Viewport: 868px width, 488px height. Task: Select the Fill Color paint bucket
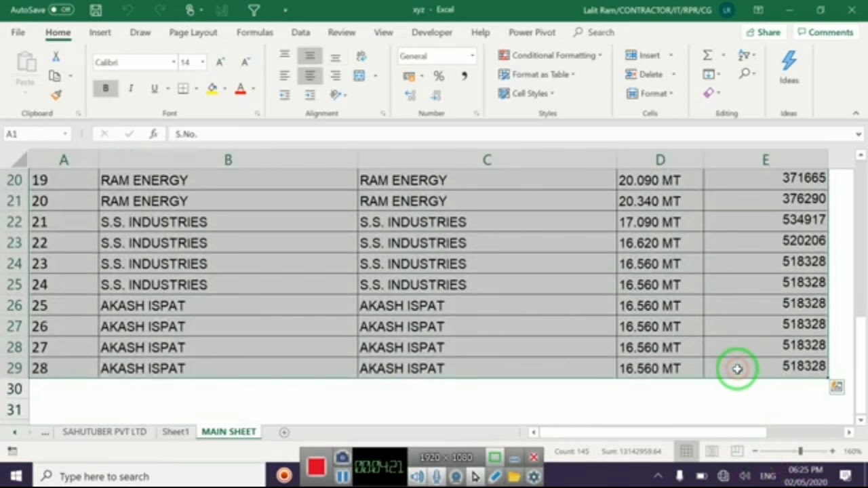[212, 89]
